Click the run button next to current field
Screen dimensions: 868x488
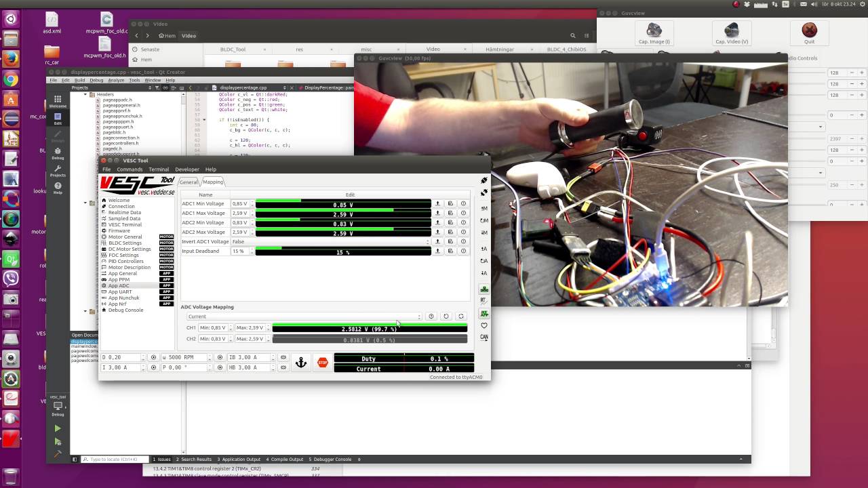click(153, 367)
